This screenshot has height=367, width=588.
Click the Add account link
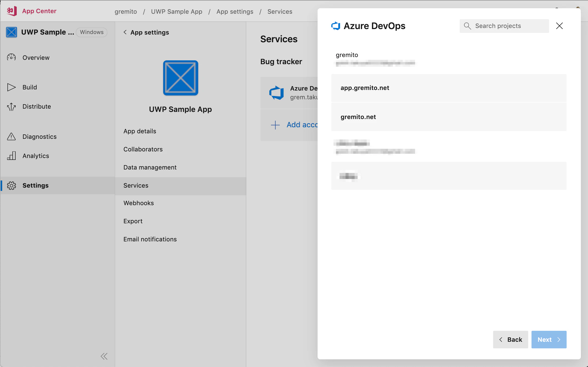302,125
